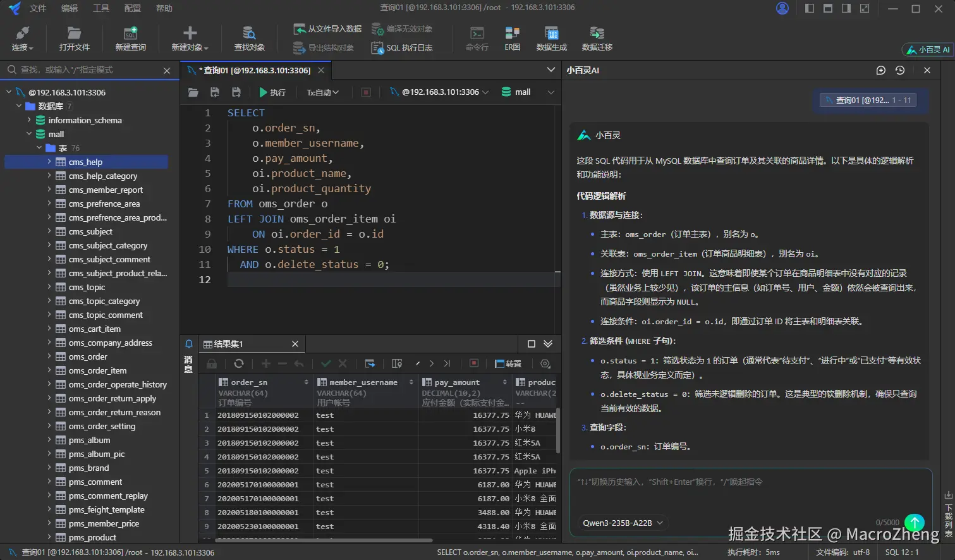The width and height of the screenshot is (955, 560).
Task: Select the pms_brand table in tree
Action: click(88, 468)
